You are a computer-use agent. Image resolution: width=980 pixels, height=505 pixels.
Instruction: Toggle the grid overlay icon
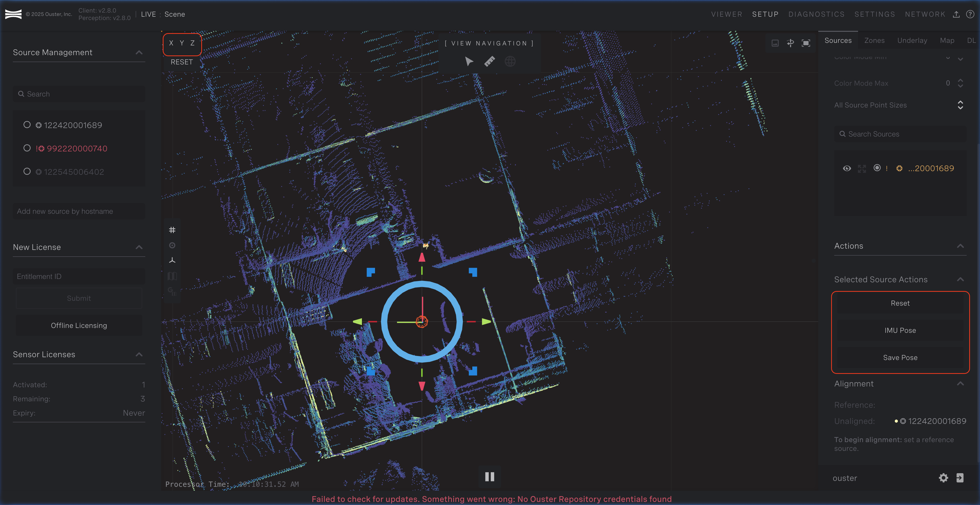[172, 230]
